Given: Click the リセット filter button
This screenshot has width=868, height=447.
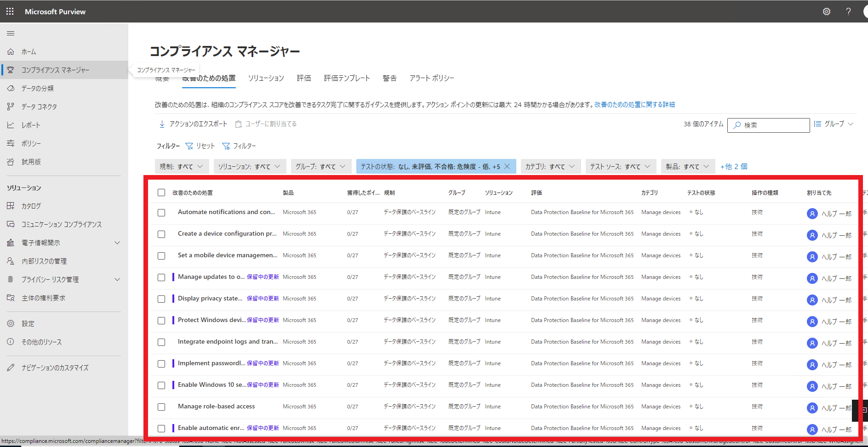Looking at the screenshot, I should (200, 146).
